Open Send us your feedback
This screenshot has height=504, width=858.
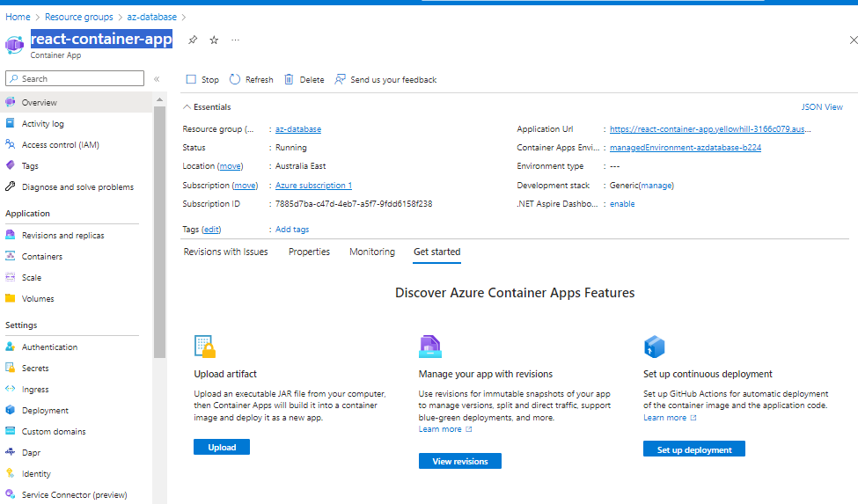click(x=385, y=80)
